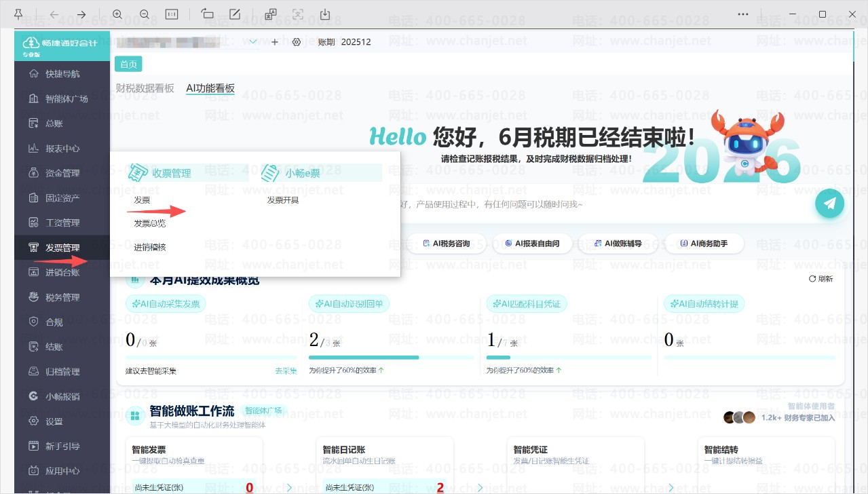The image size is (868, 494).
Task: Click the rotate image toolbar icon
Action: click(208, 14)
